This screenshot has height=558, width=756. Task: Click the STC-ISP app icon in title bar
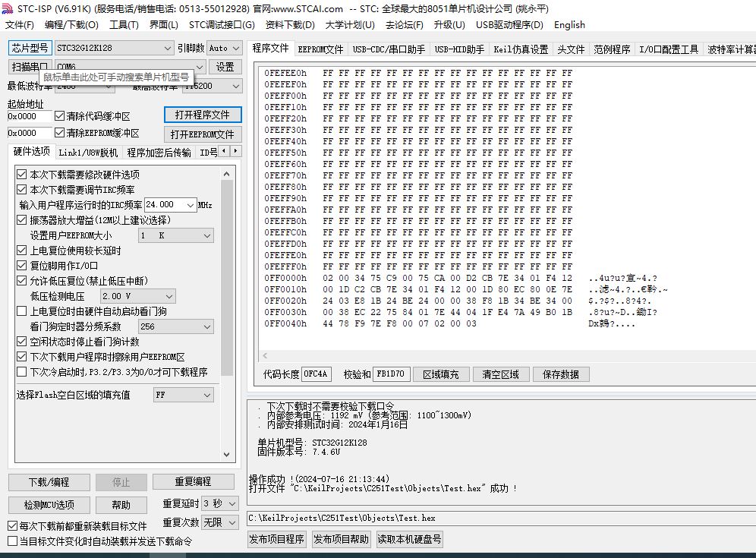(8, 8)
